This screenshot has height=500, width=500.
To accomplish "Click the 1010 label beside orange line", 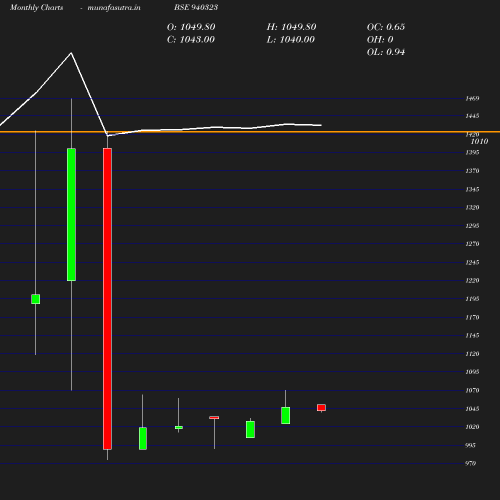I will pos(479,141).
